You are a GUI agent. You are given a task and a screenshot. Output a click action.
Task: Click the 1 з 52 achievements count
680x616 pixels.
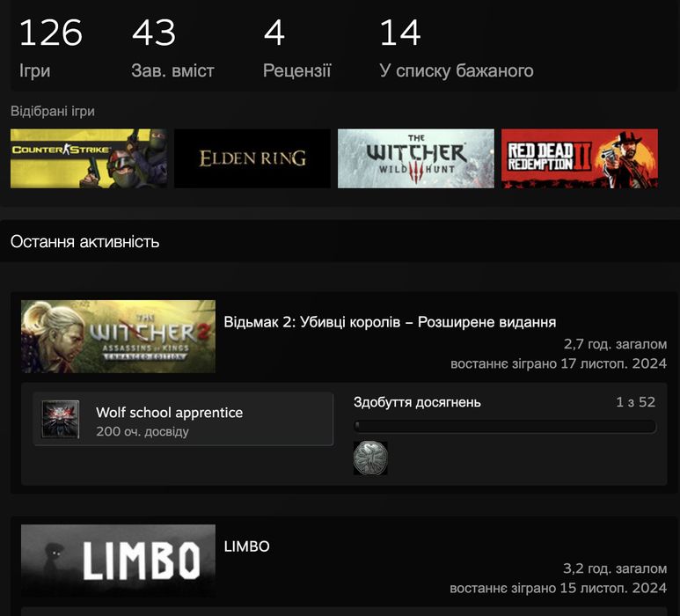(635, 401)
